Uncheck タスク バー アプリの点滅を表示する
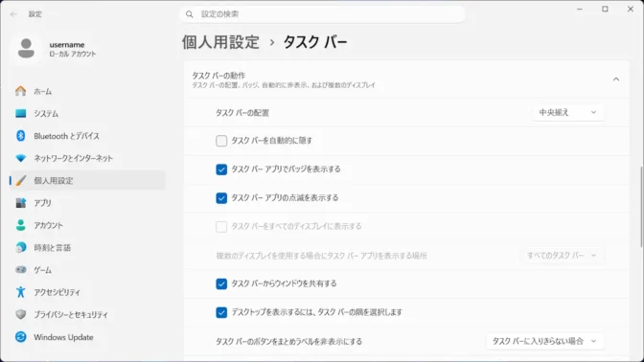This screenshot has width=644, height=362. [x=221, y=198]
